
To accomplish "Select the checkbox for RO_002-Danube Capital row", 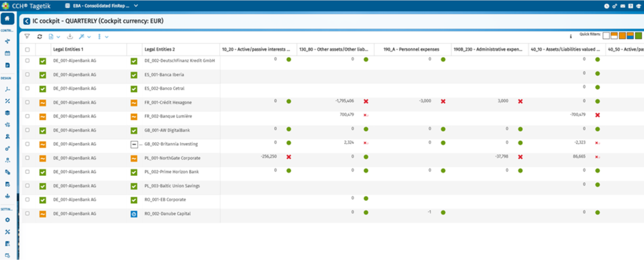I will 28,213.
